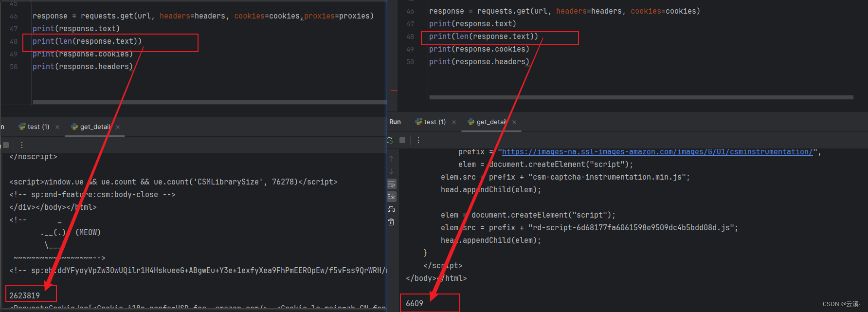Click the sp:end-feature:csm:body-close comment line
The height and width of the screenshot is (312, 868).
pos(92,195)
